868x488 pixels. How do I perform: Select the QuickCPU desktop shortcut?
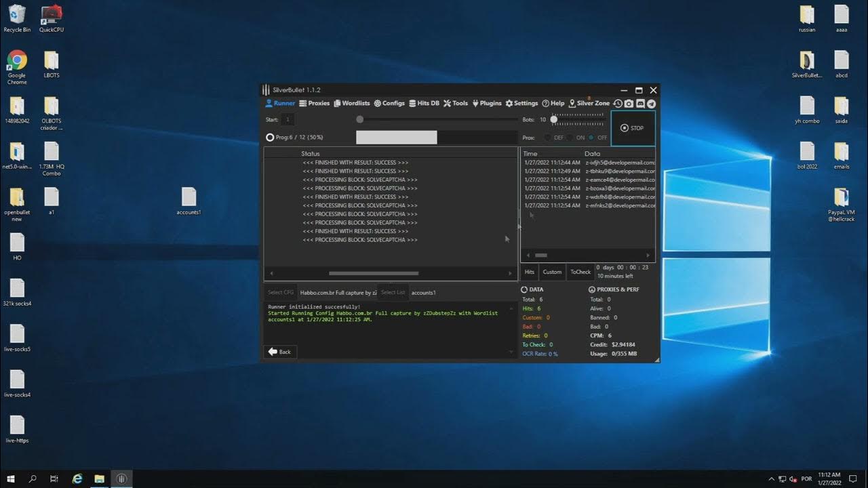52,18
